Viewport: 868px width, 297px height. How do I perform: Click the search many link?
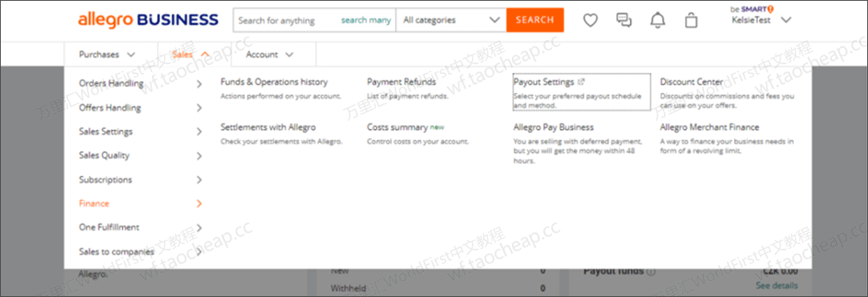[x=366, y=20]
